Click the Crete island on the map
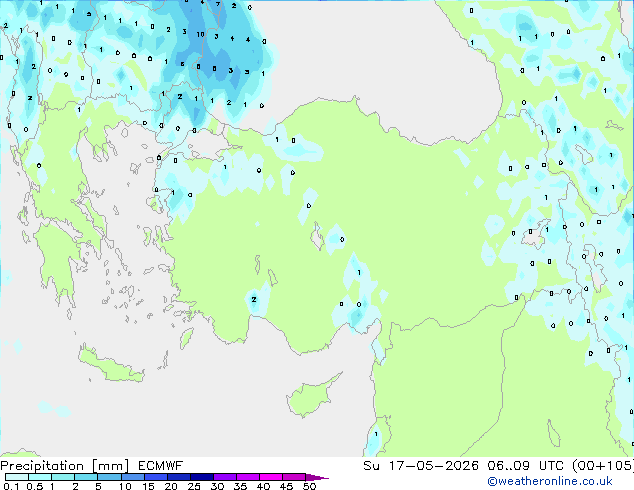This screenshot has height=490, width=634. pos(111,365)
